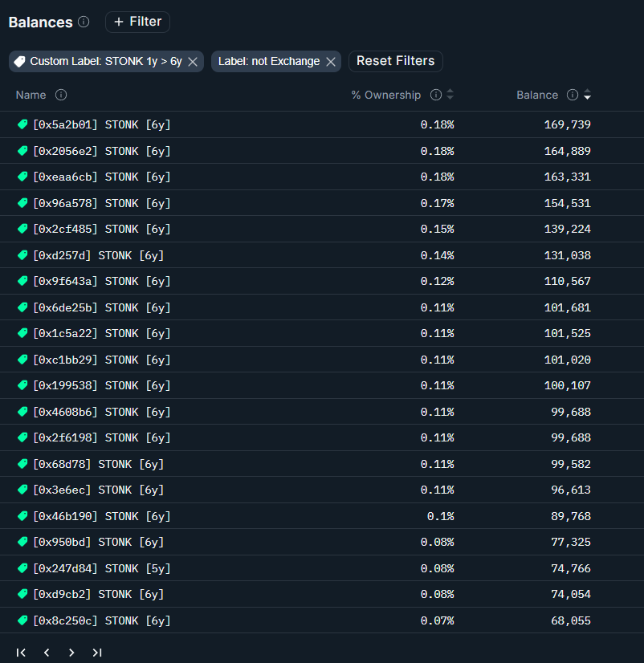Click the tag icon of 0x46b190 row
The width and height of the screenshot is (644, 663).
click(x=22, y=516)
